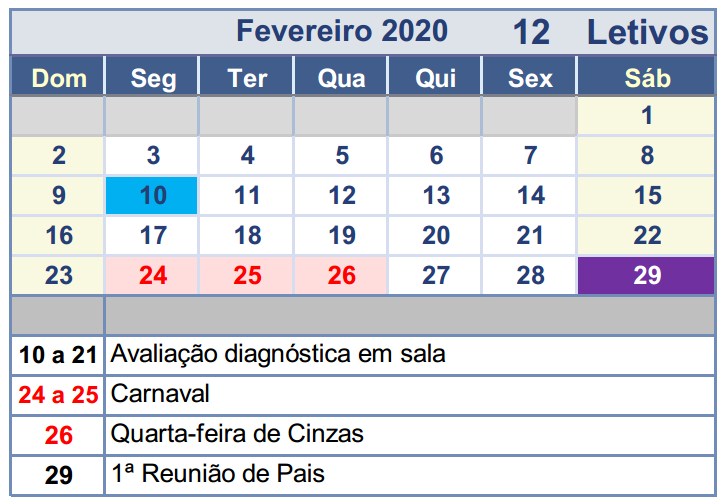Image resolution: width=726 pixels, height=504 pixels.
Task: Click the 10 a 21 date range
Action: pyautogui.click(x=59, y=354)
